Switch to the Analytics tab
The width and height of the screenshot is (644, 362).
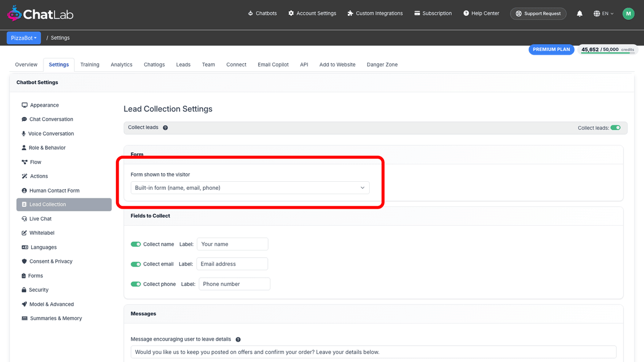pos(122,64)
